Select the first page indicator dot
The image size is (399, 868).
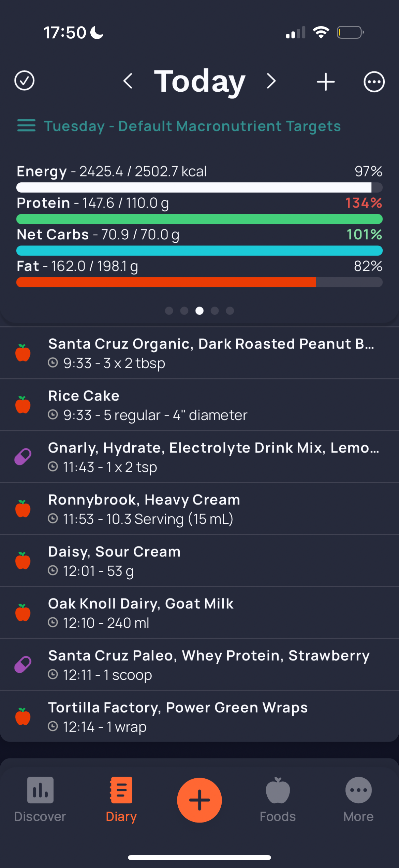[x=169, y=311]
